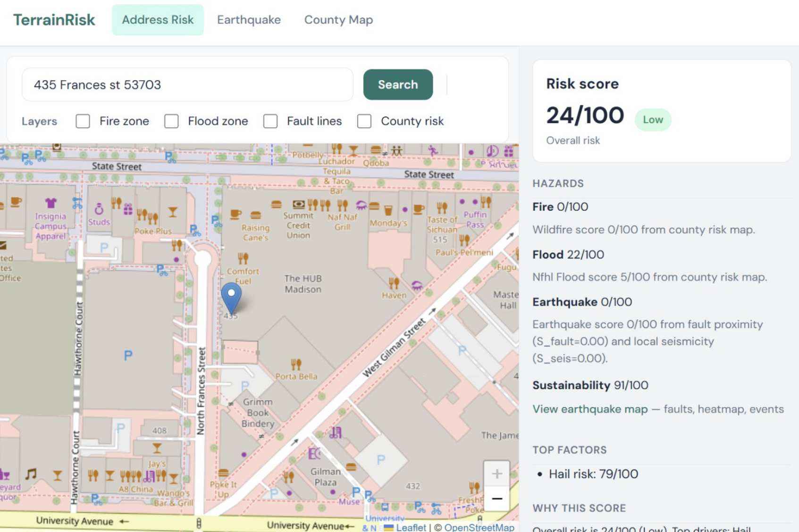Switch to the Earthquake tab

[249, 20]
